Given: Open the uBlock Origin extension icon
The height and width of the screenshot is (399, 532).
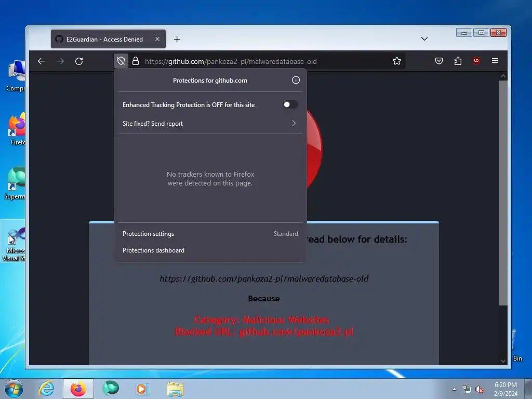Looking at the screenshot, I should coord(476,61).
